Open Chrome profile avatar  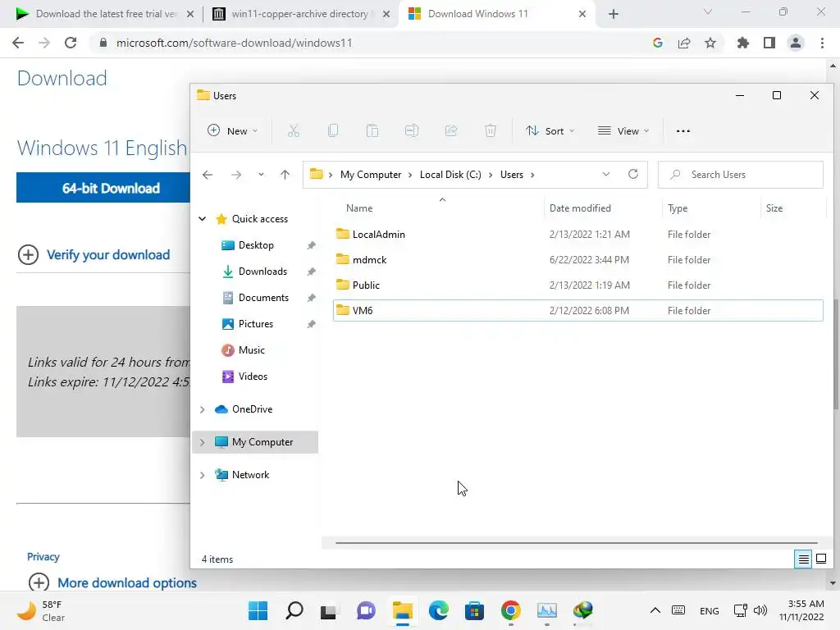click(x=796, y=43)
